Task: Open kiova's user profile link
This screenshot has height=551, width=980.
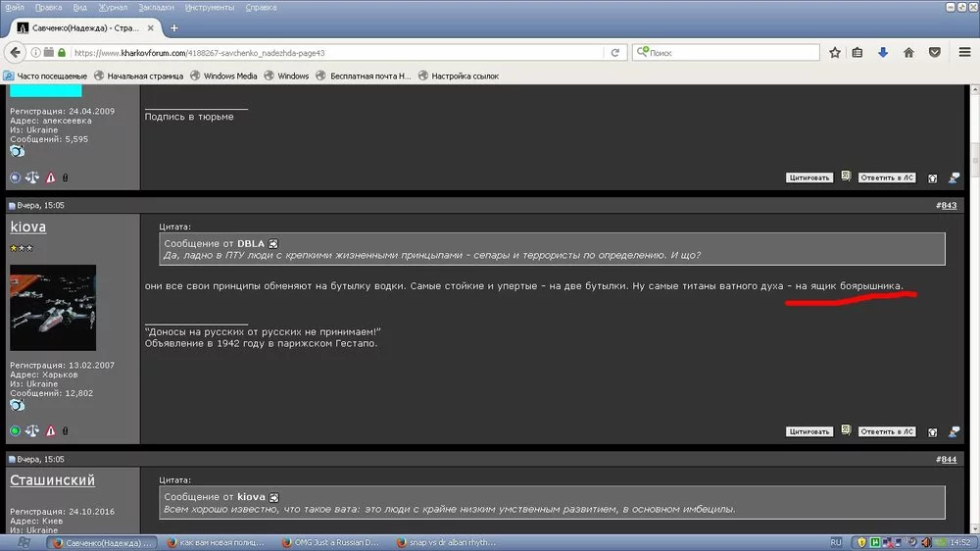Action: 28,226
